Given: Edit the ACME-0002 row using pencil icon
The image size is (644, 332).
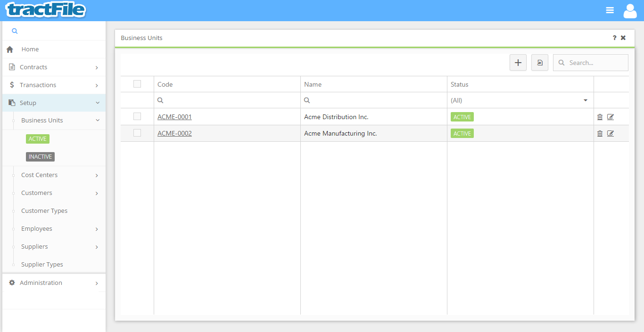Looking at the screenshot, I should pyautogui.click(x=611, y=134).
